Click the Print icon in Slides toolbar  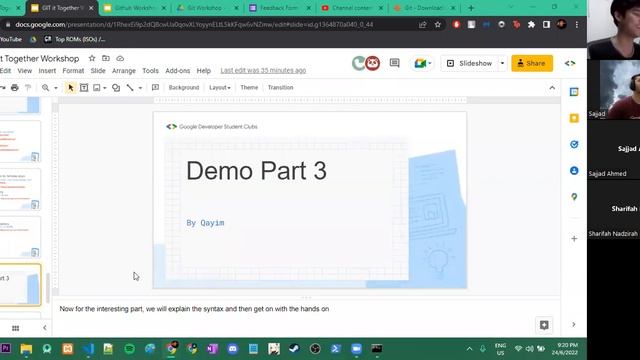click(x=15, y=87)
